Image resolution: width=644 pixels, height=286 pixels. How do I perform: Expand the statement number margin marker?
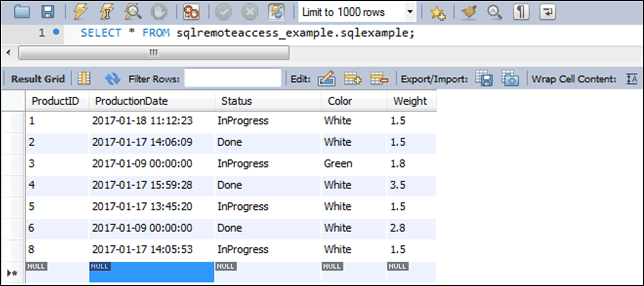pos(56,32)
